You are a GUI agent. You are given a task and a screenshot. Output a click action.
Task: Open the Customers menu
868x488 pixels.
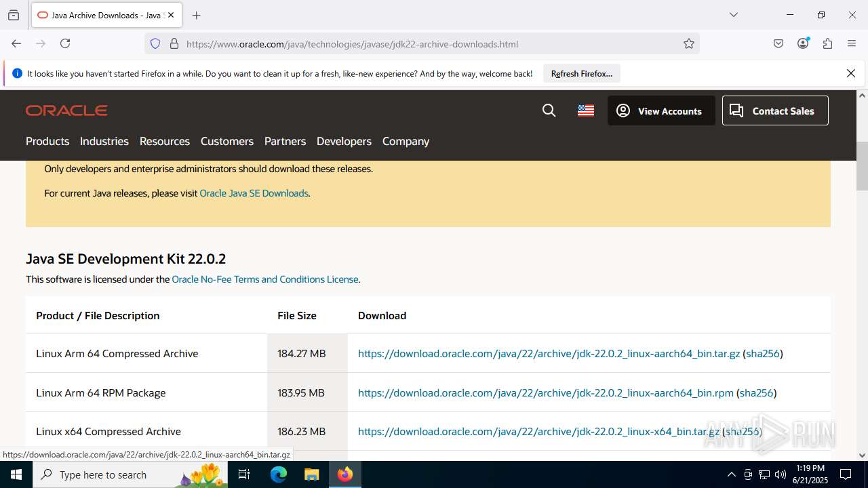[x=227, y=141]
